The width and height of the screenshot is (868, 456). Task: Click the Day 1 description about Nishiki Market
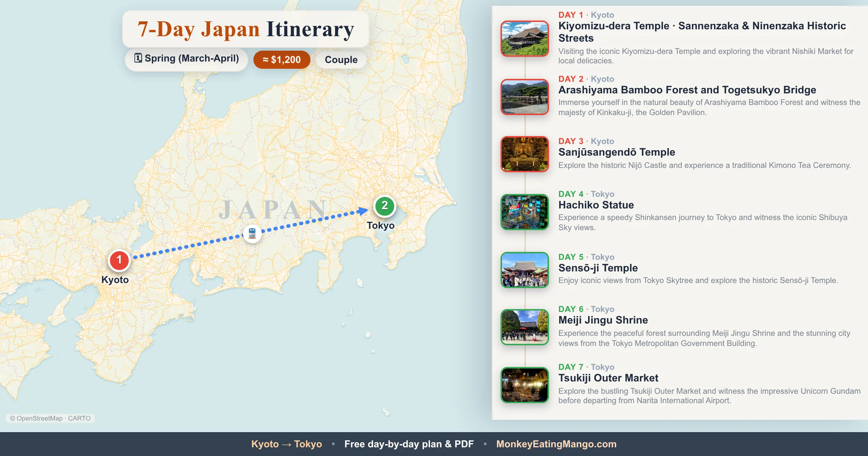pyautogui.click(x=706, y=56)
